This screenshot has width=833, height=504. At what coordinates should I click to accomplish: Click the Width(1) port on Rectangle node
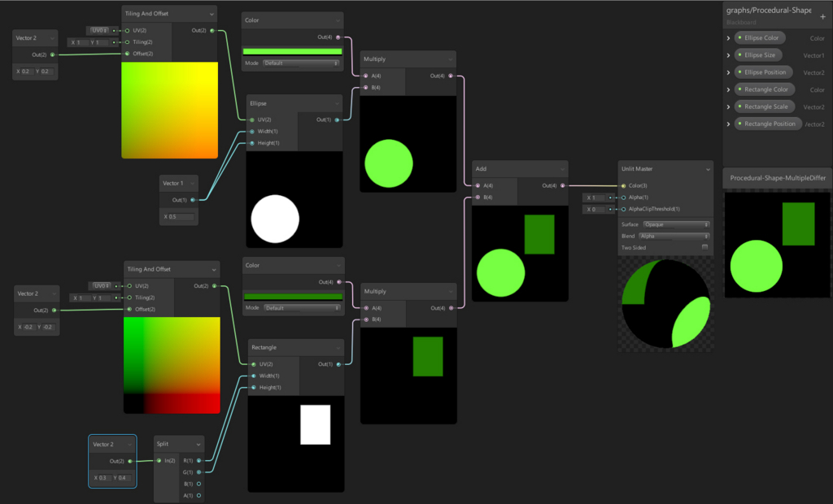coord(254,376)
